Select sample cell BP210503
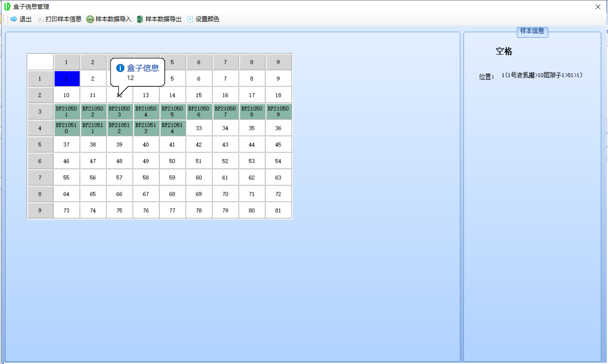The image size is (608, 364). [120, 112]
